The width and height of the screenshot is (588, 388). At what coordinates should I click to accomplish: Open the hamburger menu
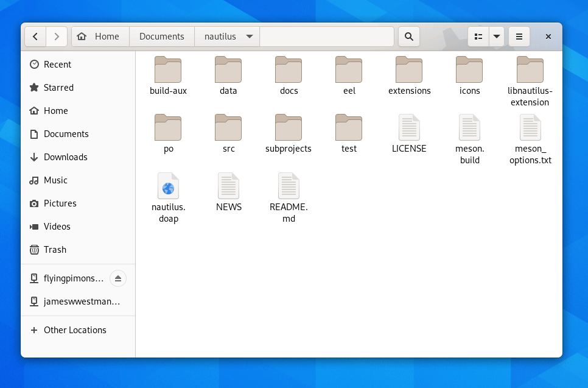[x=519, y=37]
